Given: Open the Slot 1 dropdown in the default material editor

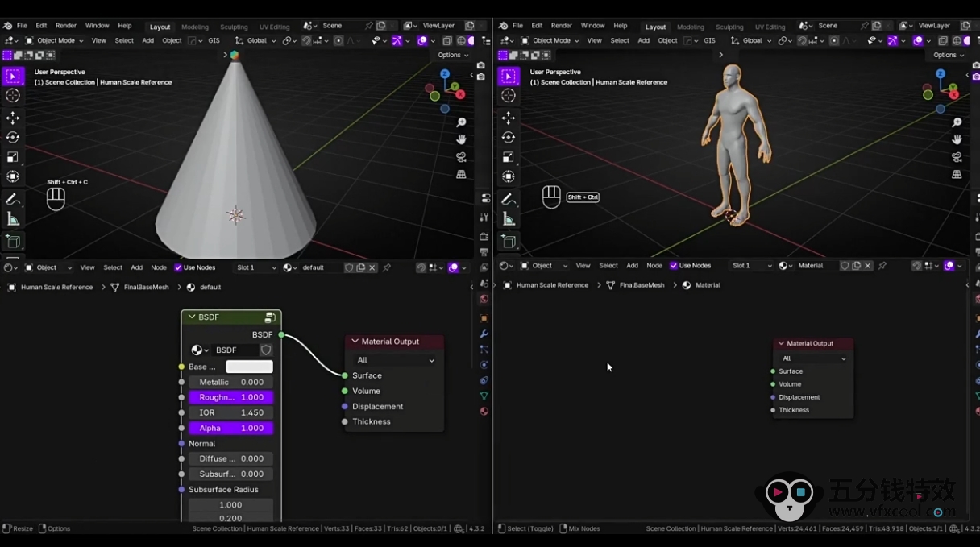Looking at the screenshot, I should coord(256,267).
